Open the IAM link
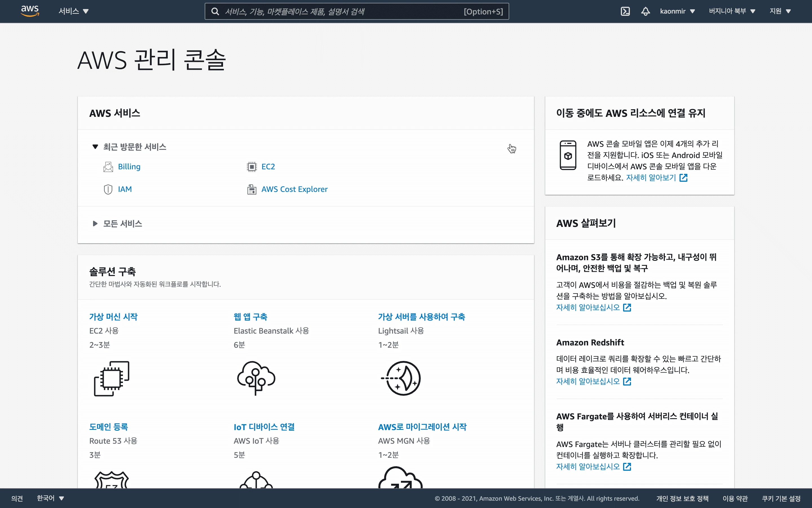 click(x=125, y=189)
